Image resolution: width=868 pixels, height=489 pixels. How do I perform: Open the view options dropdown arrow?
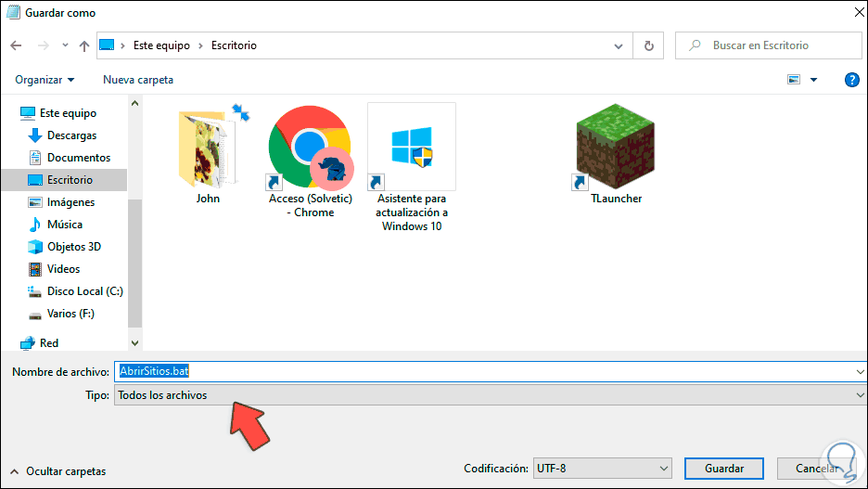814,80
